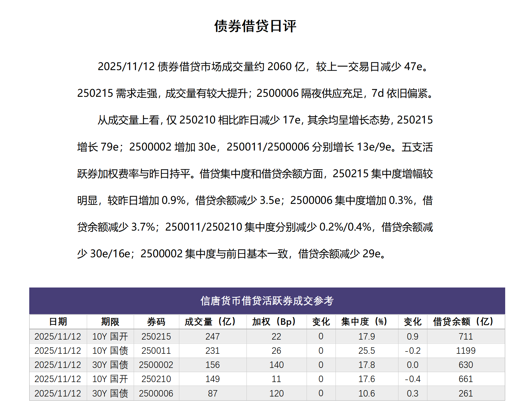The height and width of the screenshot is (420, 510).
Task: Click the 债券借贷日评 document title
Action: [255, 26]
